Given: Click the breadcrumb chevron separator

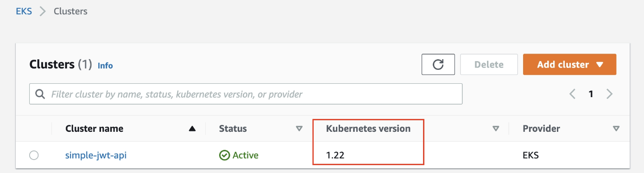Looking at the screenshot, I should [43, 11].
